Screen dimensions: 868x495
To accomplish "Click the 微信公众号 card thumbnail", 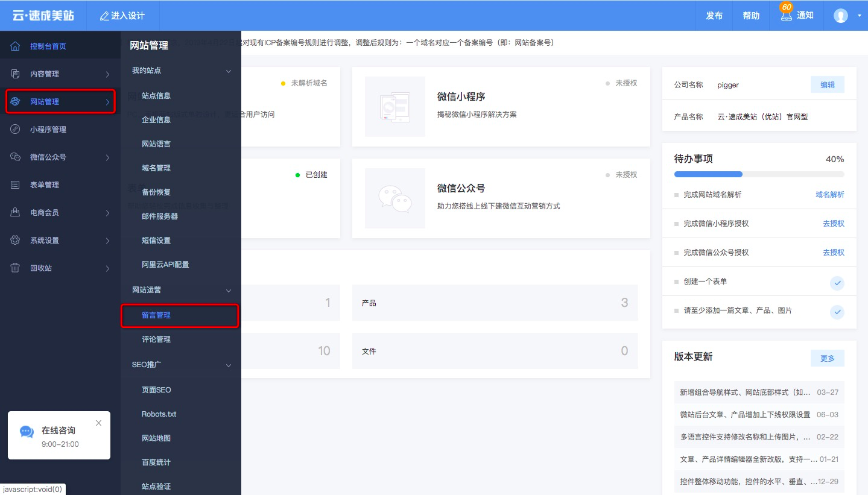I will [395, 198].
